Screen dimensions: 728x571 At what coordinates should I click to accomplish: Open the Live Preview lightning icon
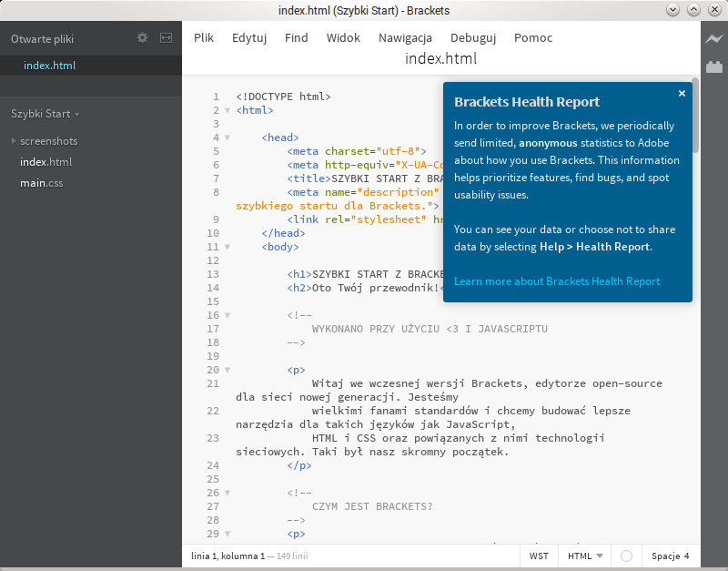click(714, 39)
